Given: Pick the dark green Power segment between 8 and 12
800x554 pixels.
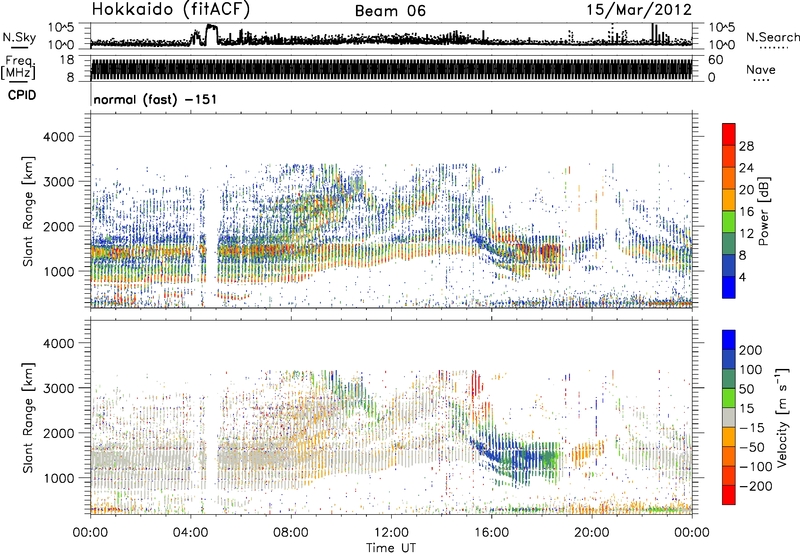Looking at the screenshot, I should pos(729,243).
